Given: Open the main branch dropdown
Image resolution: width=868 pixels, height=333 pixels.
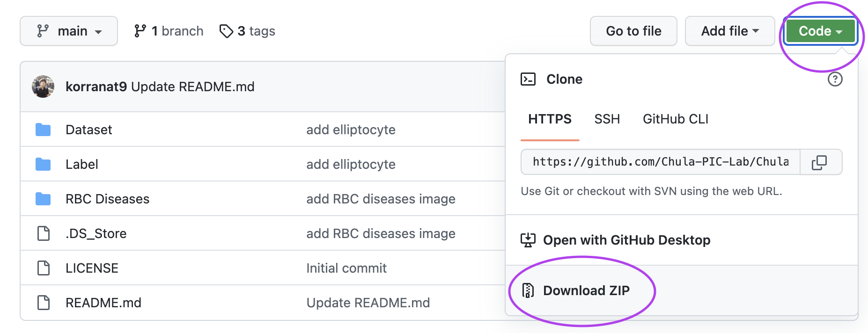Looking at the screenshot, I should (x=69, y=31).
